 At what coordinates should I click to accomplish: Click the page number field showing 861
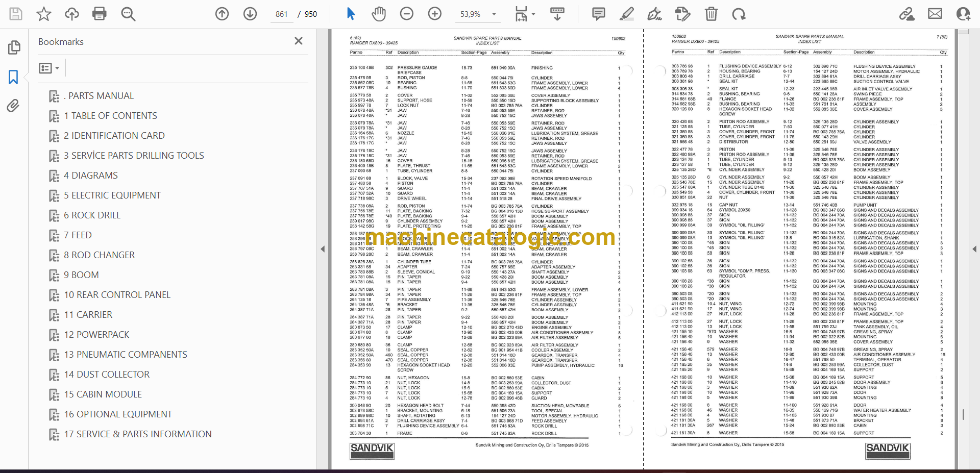click(x=281, y=14)
